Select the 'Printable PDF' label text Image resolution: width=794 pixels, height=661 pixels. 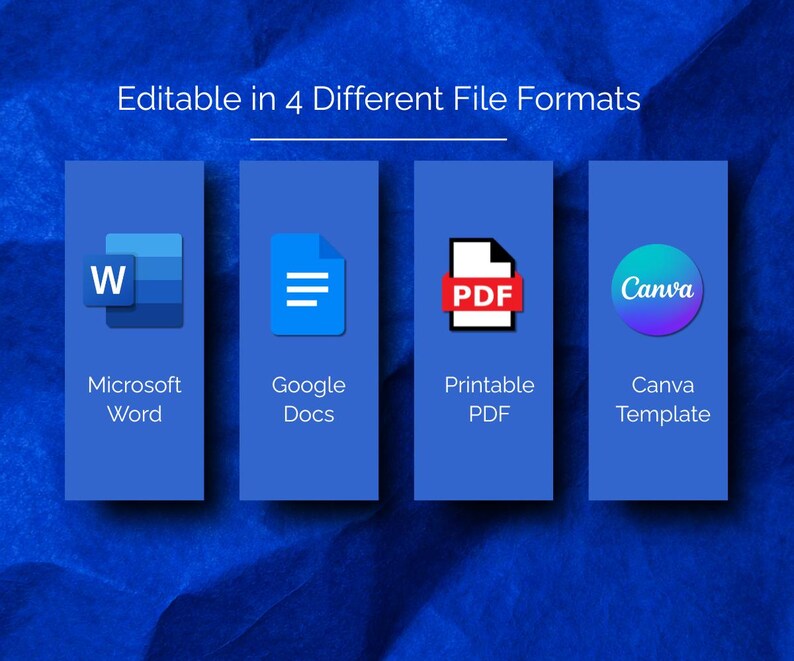tap(489, 399)
